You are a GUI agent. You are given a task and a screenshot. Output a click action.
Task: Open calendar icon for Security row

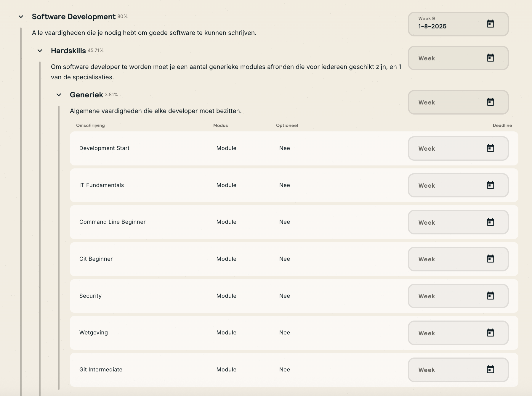point(490,296)
